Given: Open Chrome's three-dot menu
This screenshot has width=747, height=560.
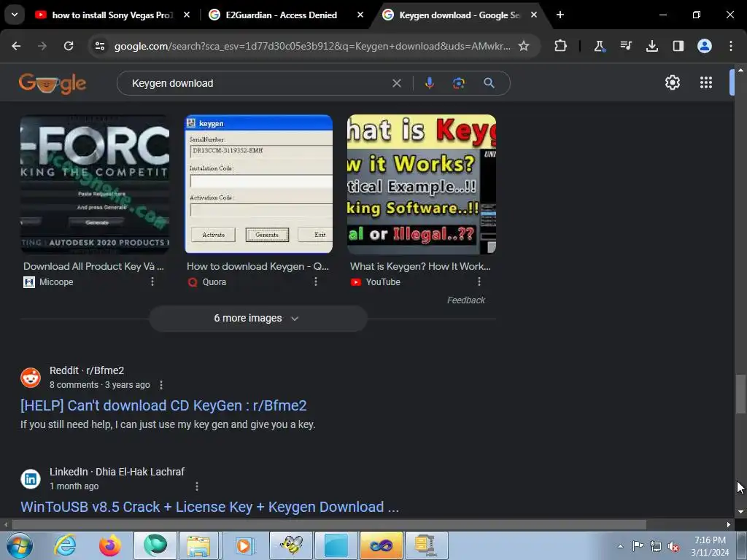Looking at the screenshot, I should point(731,46).
